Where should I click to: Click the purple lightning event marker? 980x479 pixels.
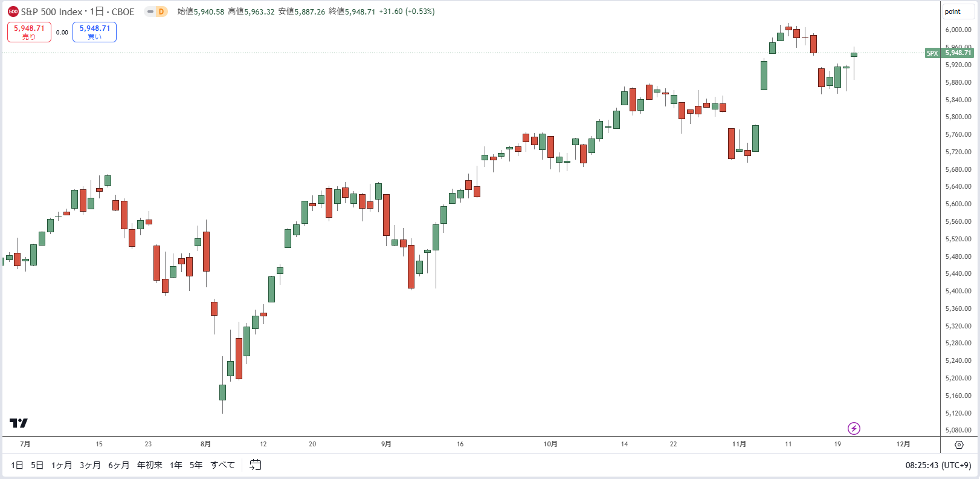click(x=854, y=428)
